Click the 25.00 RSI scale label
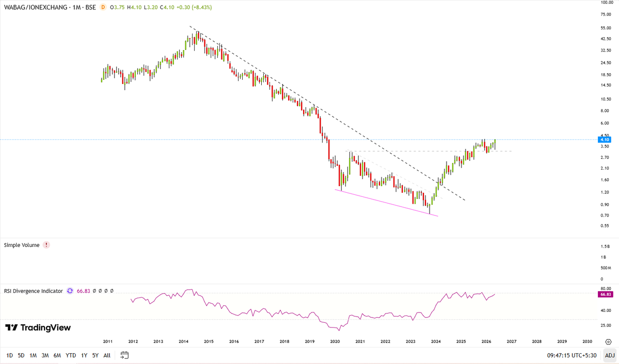 (x=606, y=325)
